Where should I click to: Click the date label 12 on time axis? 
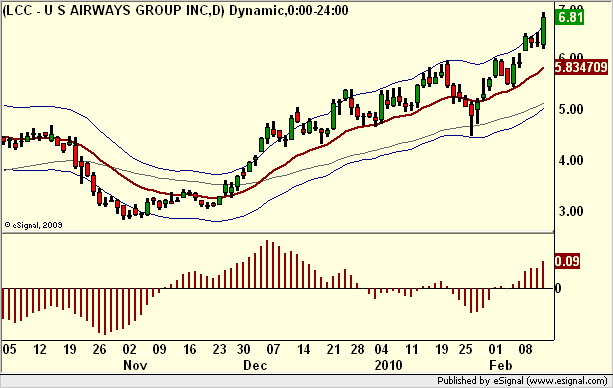(x=39, y=349)
